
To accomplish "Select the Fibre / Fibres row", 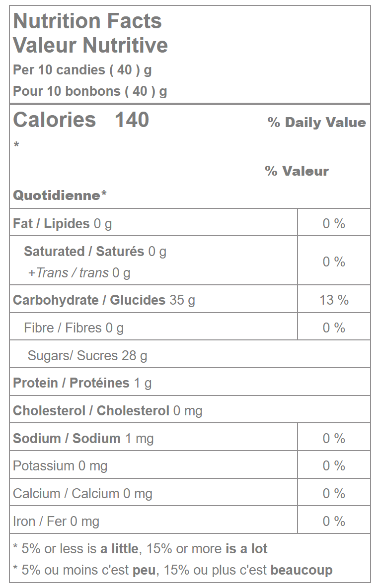I will [74, 328].
